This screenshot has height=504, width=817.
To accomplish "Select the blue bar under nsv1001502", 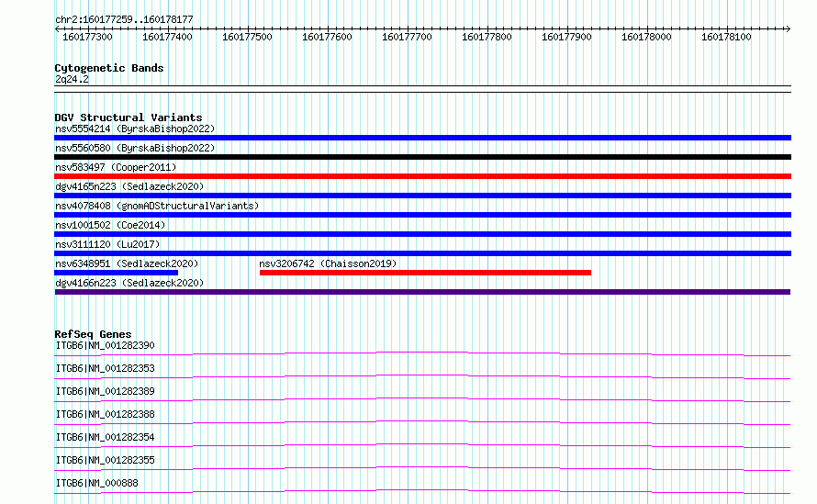I will pyautogui.click(x=422, y=234).
